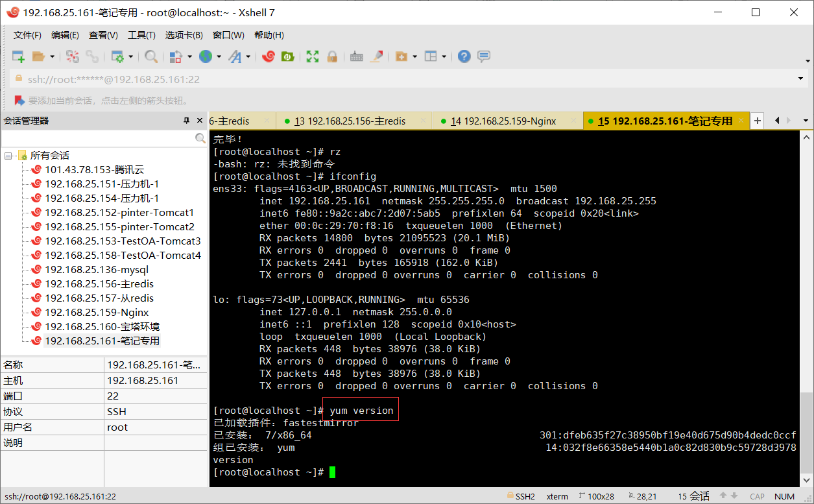Viewport: 814px width, 504px height.
Task: Click SSH2 status bar indicator
Action: pyautogui.click(x=520, y=496)
